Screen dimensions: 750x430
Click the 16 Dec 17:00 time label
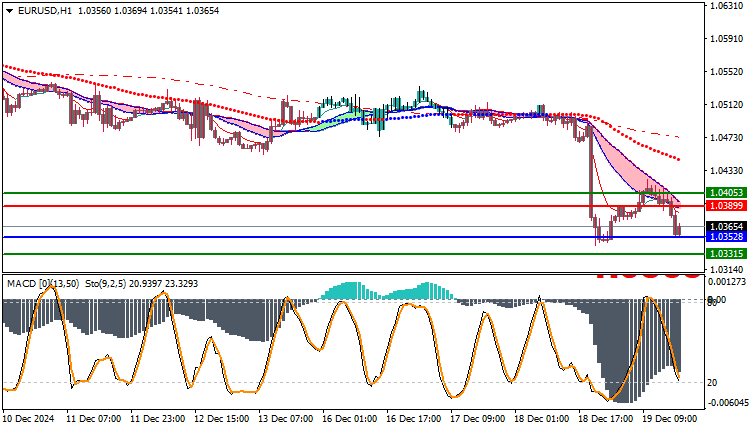[x=414, y=419]
